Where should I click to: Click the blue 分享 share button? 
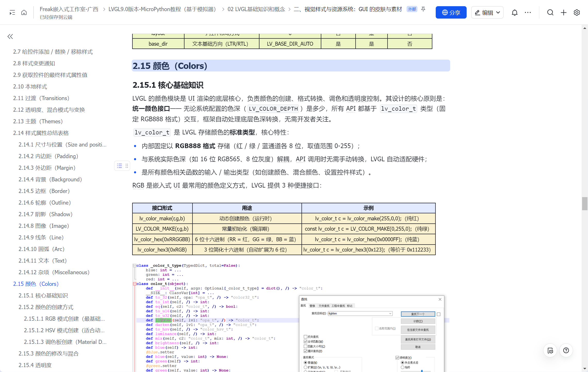[451, 12]
